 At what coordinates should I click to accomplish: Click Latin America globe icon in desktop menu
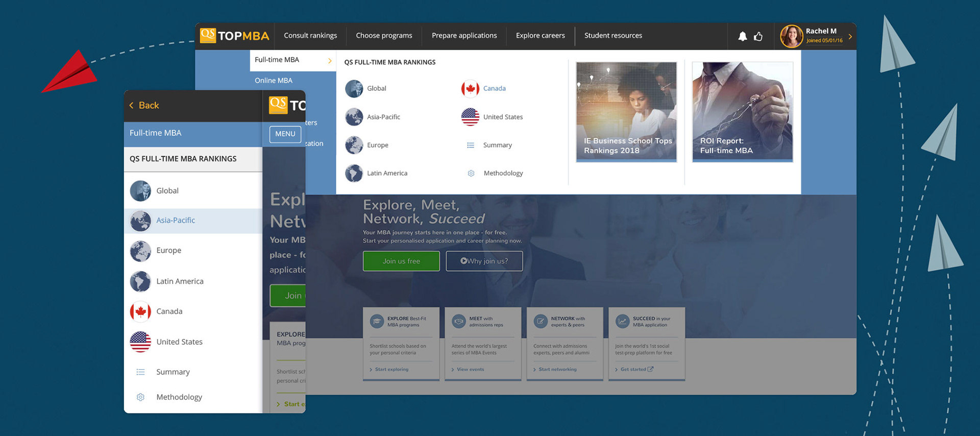(354, 173)
